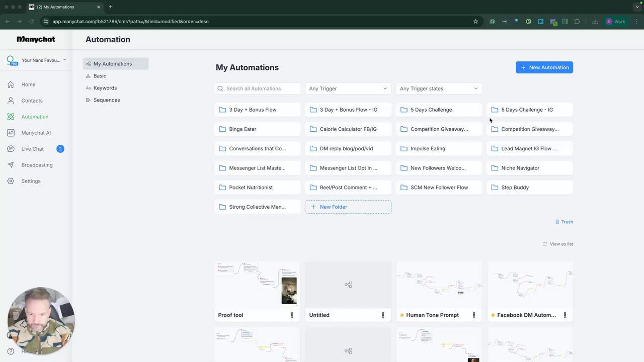Open the DM reply blog/pod/vid folder
The image size is (644, 362).
pyautogui.click(x=348, y=149)
